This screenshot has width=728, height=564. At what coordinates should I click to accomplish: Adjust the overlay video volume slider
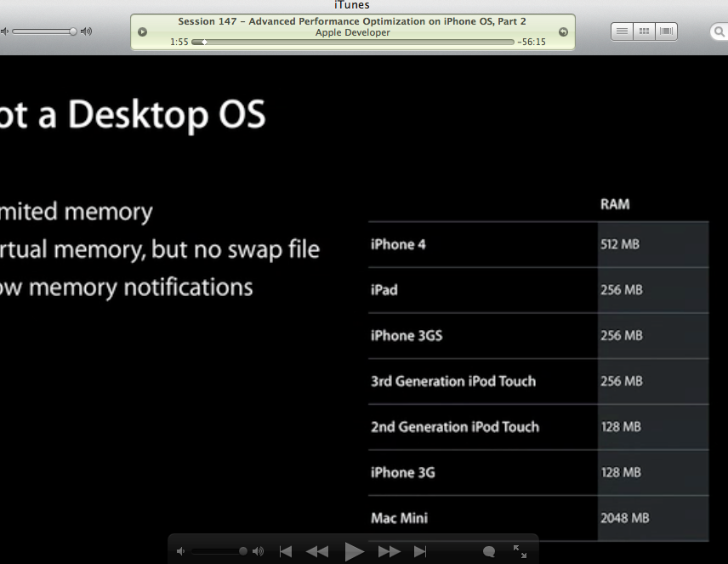coord(219,551)
